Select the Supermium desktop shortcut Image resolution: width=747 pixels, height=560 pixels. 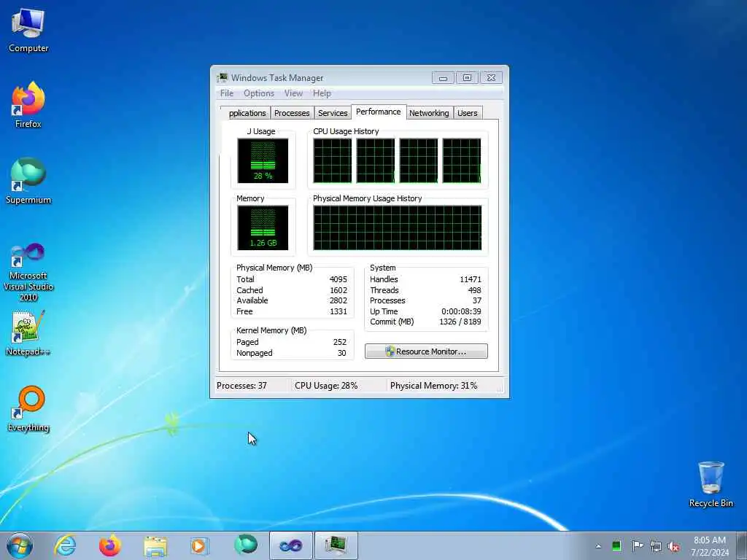click(x=28, y=182)
